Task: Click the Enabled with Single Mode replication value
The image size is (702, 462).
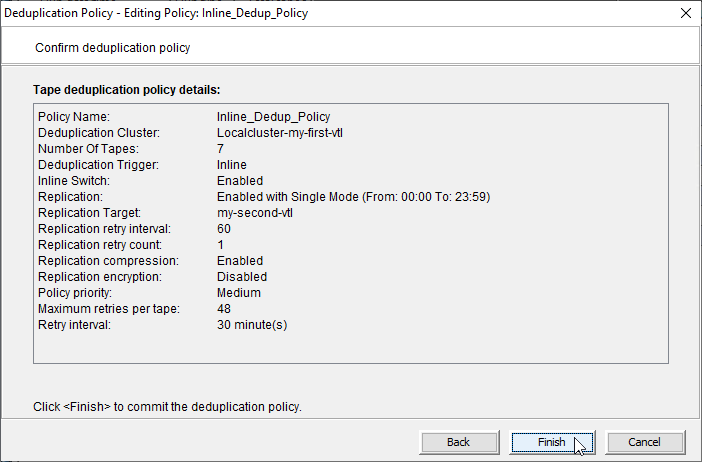Action: (354, 197)
